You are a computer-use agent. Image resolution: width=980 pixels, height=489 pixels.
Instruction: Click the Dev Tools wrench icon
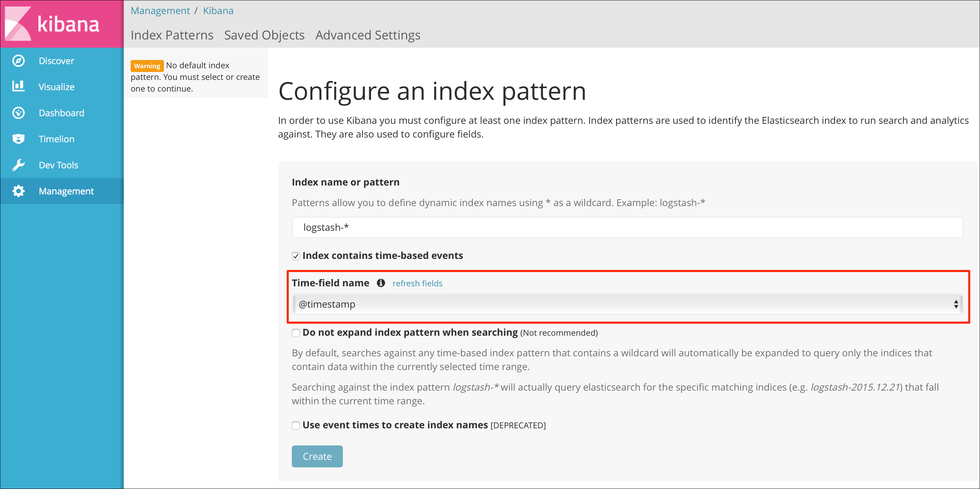[x=18, y=165]
